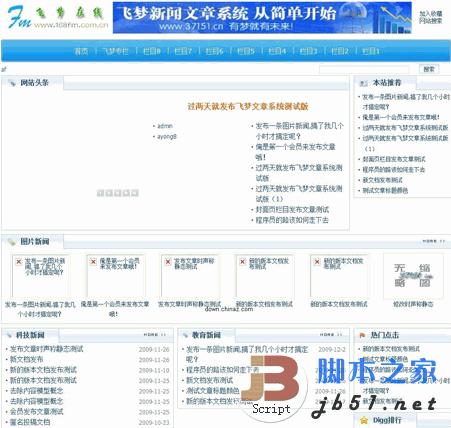
Task: Open 新的版本文档发布测试 in 热门点击 list
Action: 391,349
